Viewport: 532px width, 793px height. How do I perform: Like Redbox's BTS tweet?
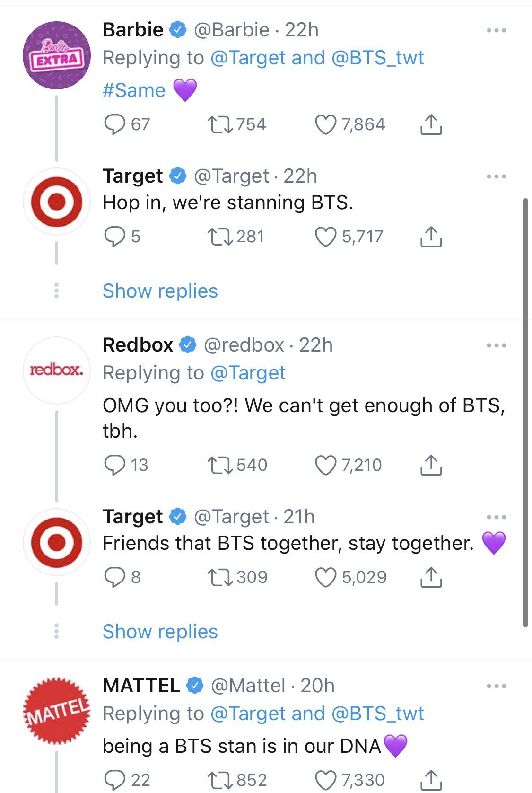point(325,465)
